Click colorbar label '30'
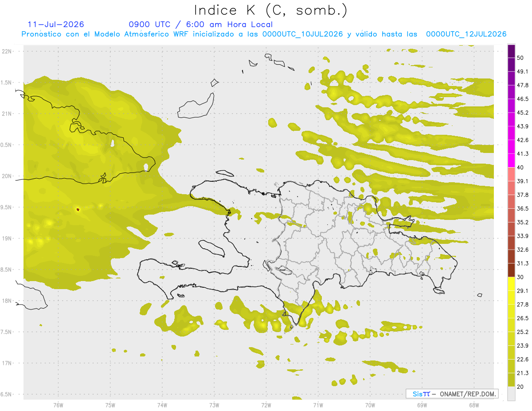This screenshot has width=532, height=411. click(x=520, y=277)
